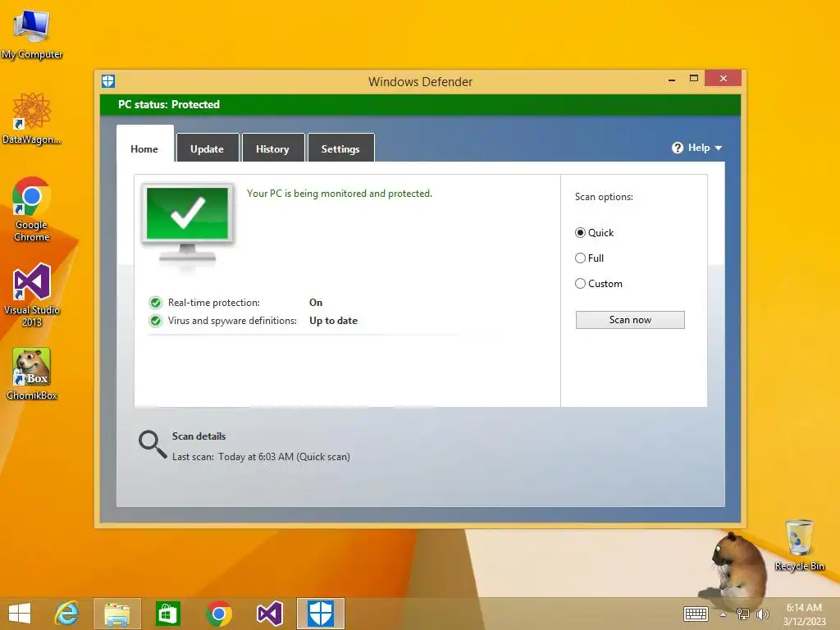Screen dimensions: 840x630
Task: Click the Real-time protection 'On' value
Action: coord(316,303)
